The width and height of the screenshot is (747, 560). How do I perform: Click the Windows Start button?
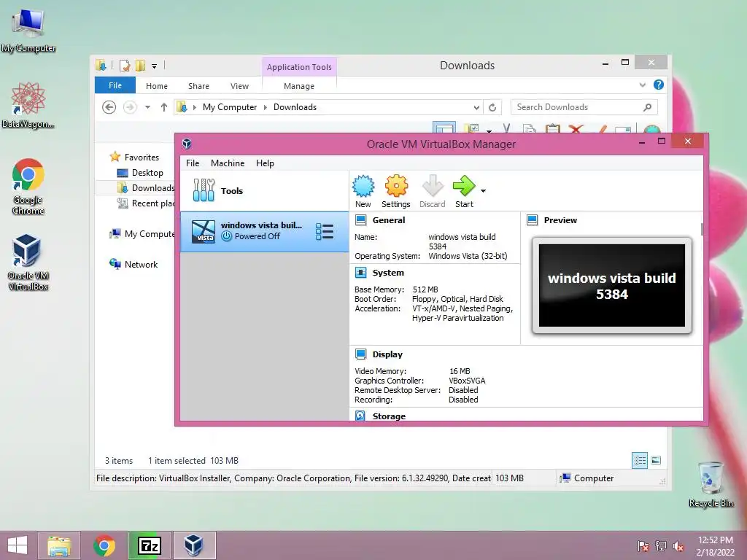coord(18,545)
